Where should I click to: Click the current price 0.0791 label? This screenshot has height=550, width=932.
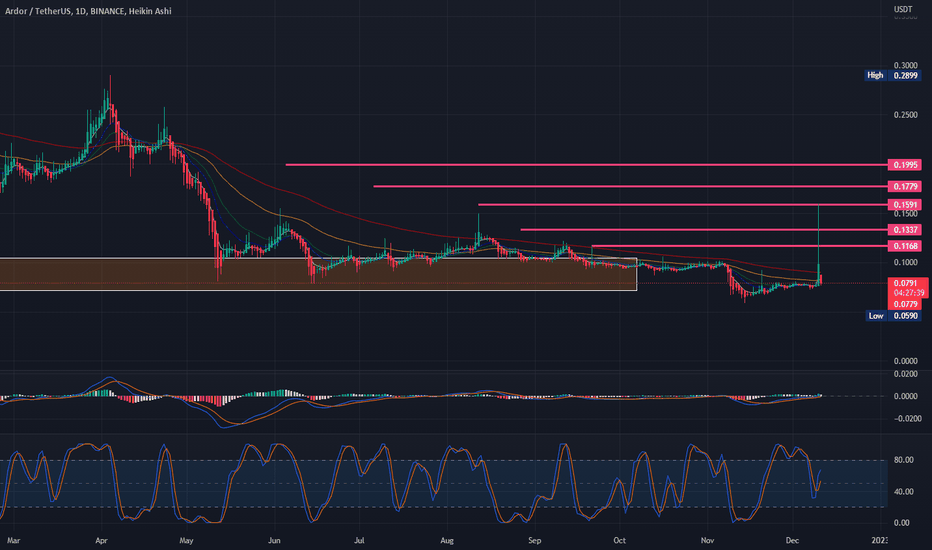(905, 283)
